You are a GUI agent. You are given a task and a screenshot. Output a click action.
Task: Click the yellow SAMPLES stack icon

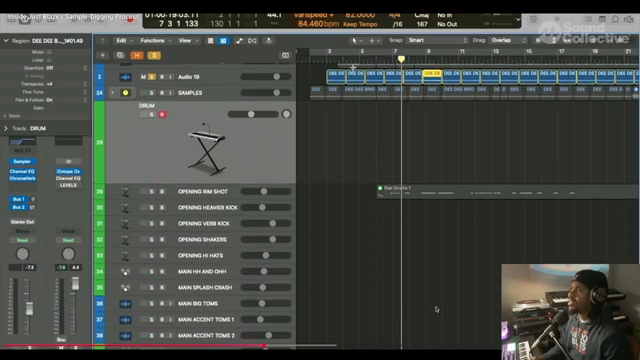click(x=125, y=93)
